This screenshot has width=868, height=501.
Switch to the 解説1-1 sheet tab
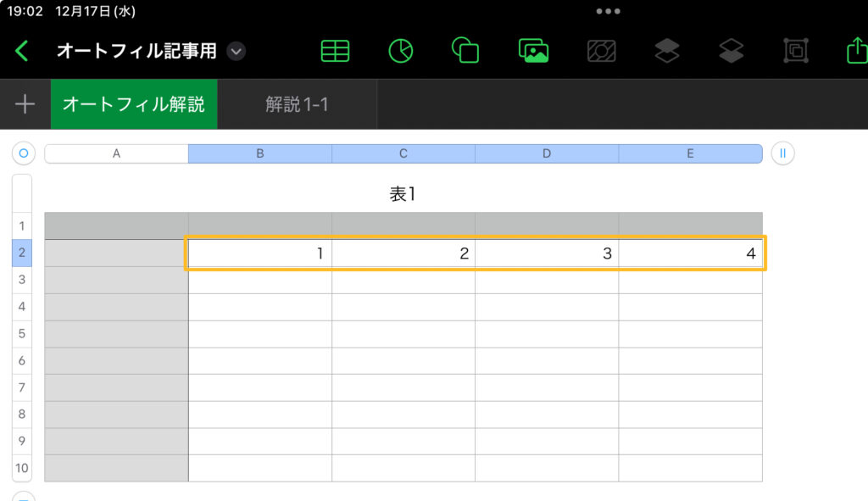click(297, 104)
